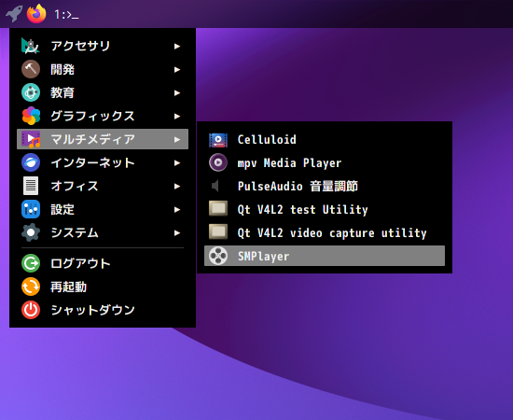Click the orange 再起動 icon
Viewport: 513px width, 420px height.
(x=31, y=287)
